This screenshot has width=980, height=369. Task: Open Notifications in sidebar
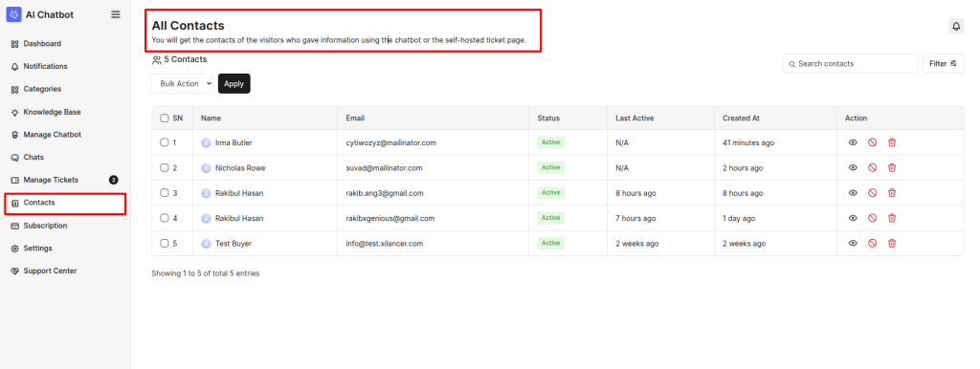point(46,66)
